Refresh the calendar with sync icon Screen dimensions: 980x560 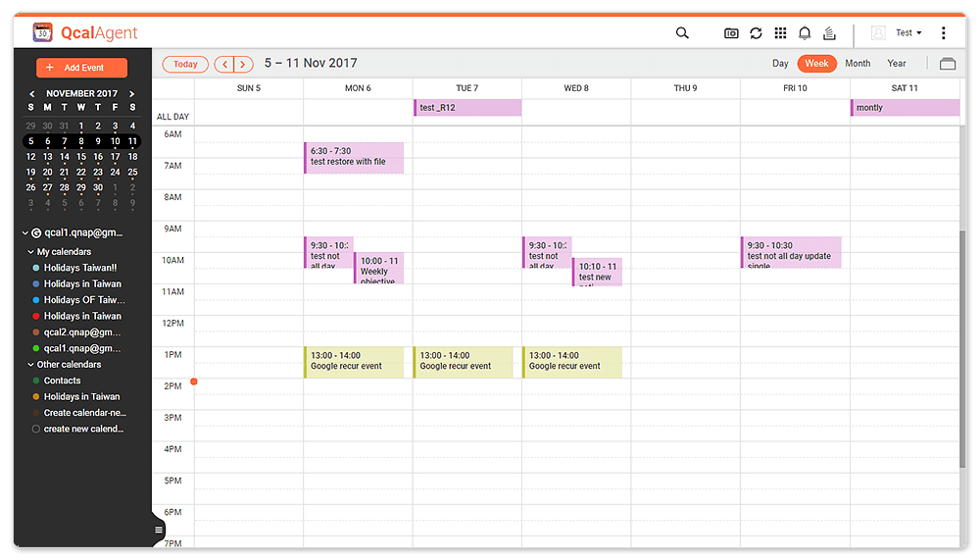[756, 33]
